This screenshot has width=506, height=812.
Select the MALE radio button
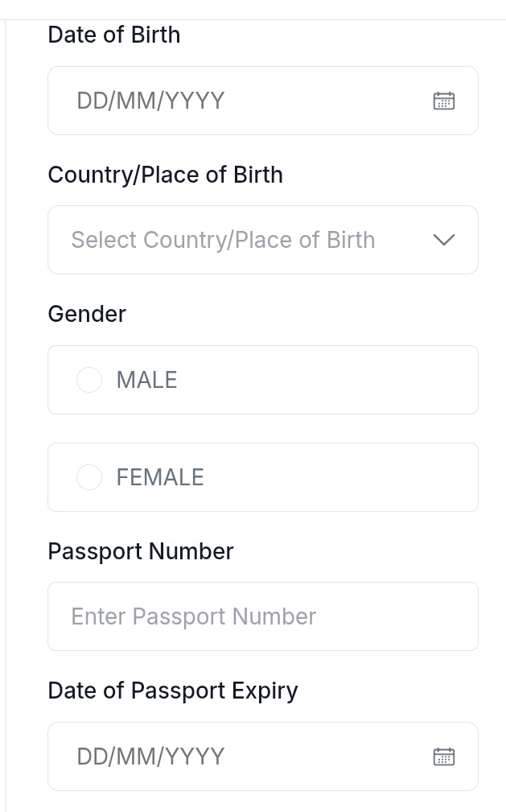click(89, 380)
